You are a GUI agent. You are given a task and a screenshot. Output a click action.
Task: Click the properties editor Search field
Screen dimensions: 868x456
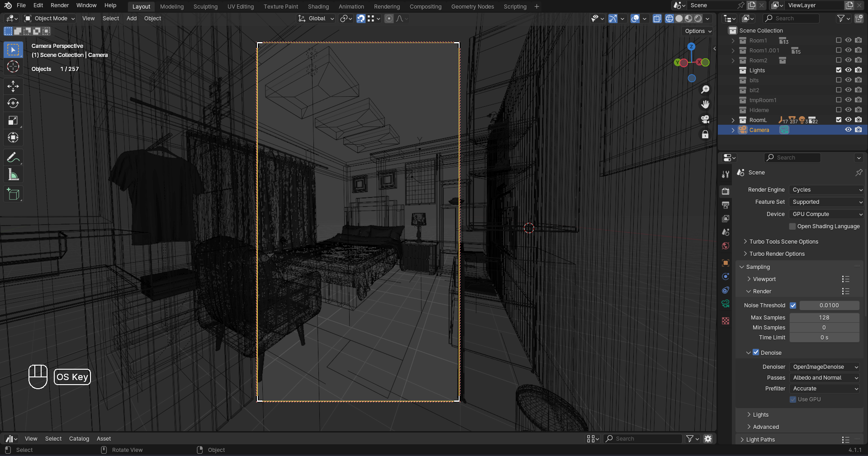[792, 158]
